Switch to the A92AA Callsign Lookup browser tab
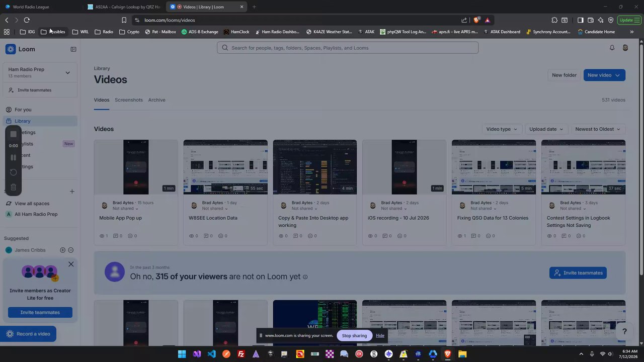 (x=123, y=7)
